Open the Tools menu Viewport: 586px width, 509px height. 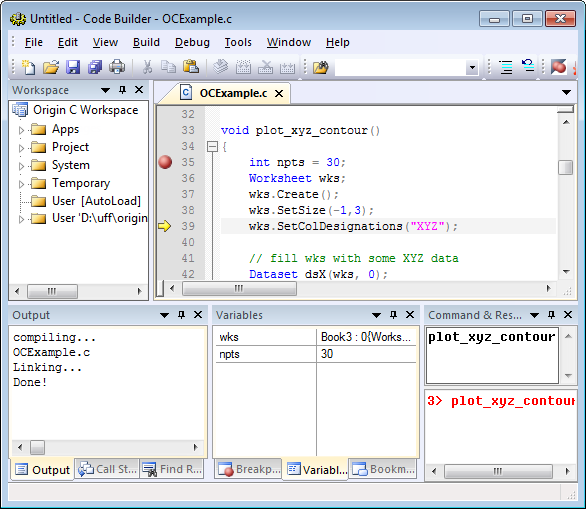tap(238, 42)
